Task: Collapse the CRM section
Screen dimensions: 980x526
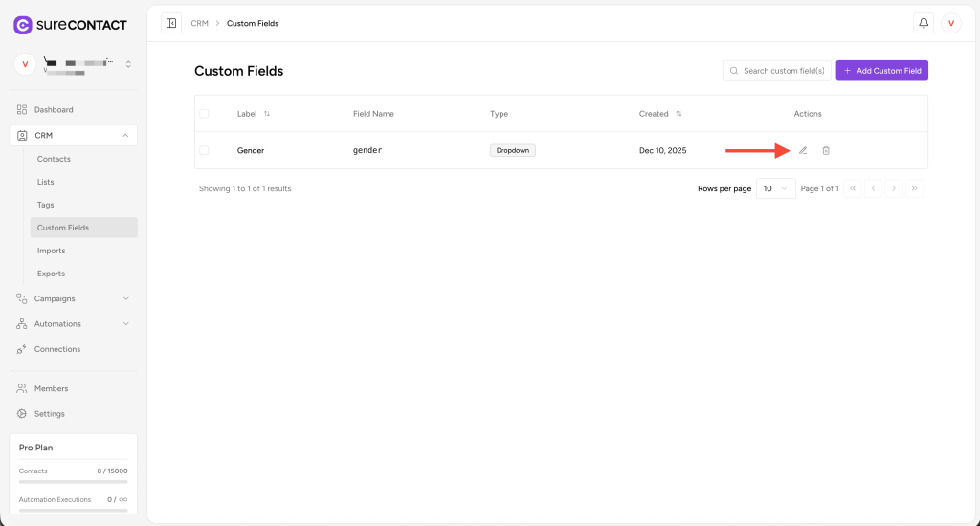Action: (125, 136)
